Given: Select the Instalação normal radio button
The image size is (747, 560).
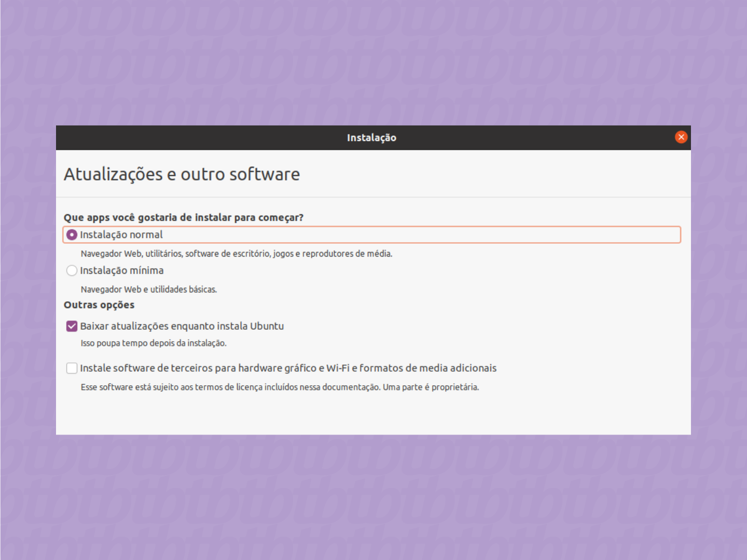Looking at the screenshot, I should tap(72, 235).
